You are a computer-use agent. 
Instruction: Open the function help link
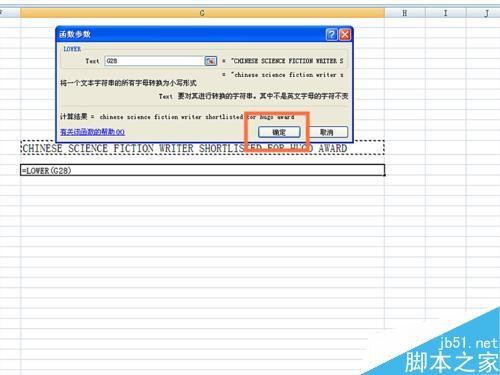(x=92, y=132)
